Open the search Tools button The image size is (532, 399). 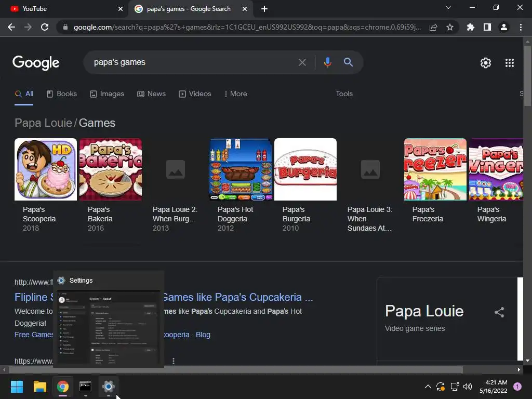click(344, 94)
